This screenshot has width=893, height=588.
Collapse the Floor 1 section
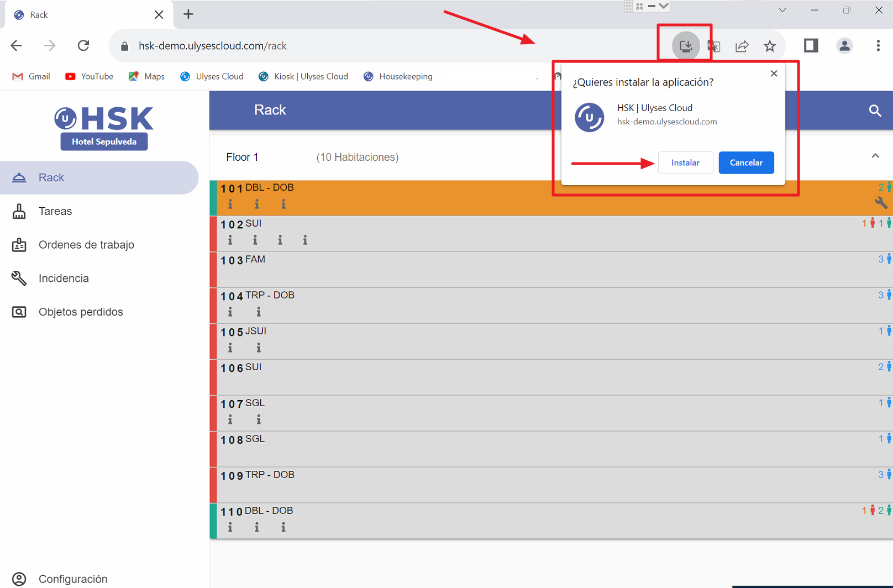[875, 156]
